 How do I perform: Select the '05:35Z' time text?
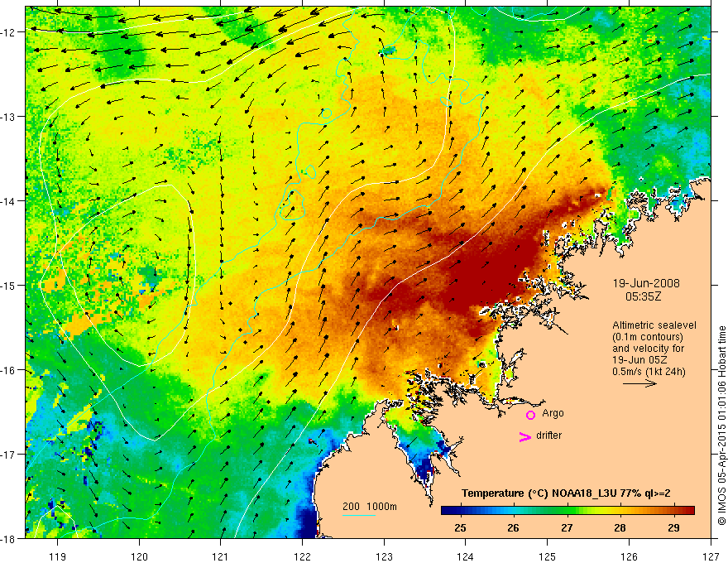pos(643,296)
